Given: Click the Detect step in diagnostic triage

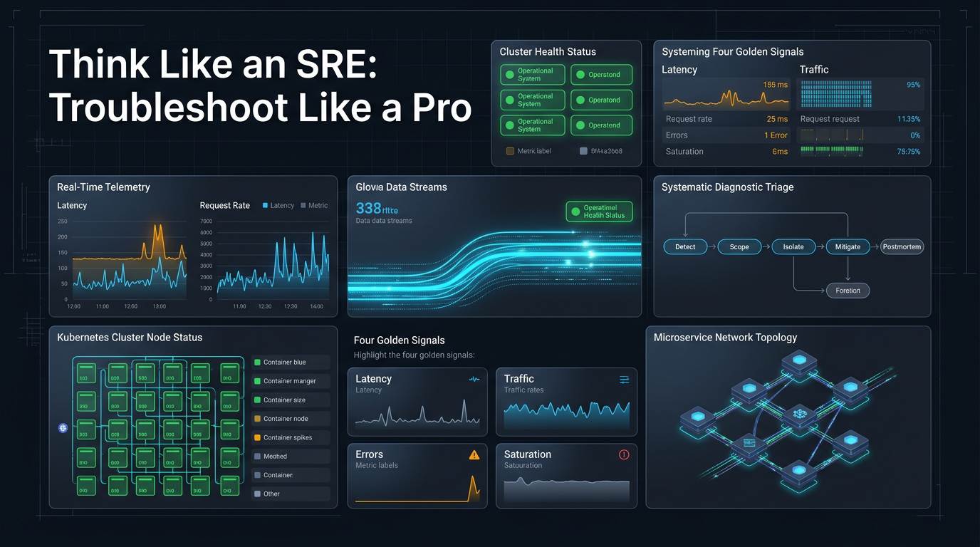Looking at the screenshot, I should (x=685, y=246).
